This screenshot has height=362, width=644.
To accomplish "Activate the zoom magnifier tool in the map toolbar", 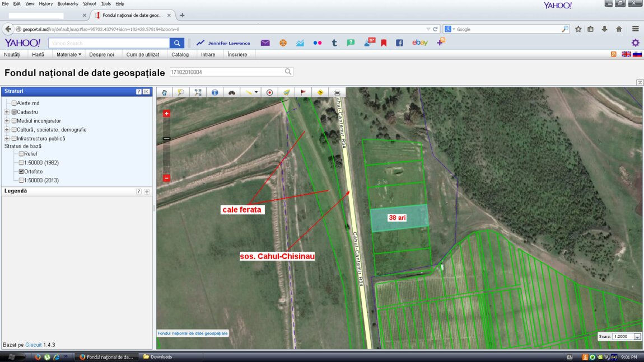I will [x=181, y=92].
